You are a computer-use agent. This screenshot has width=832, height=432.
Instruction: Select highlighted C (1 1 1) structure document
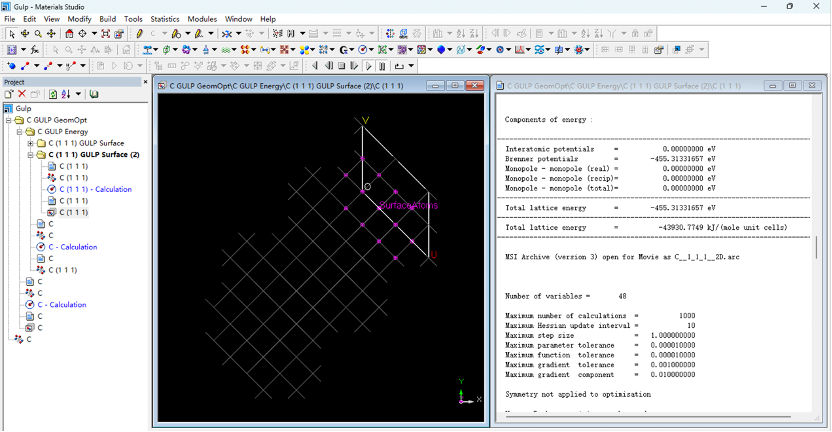point(73,212)
